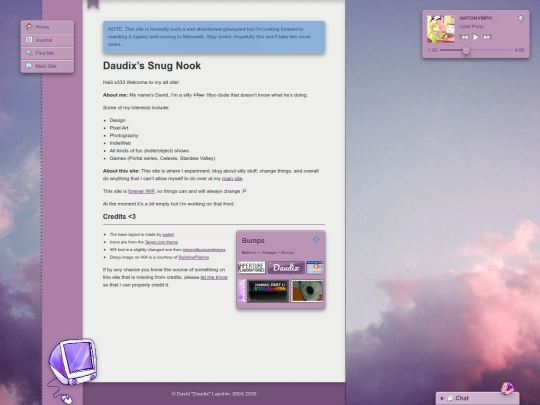Click the 4:06 track duration
540x405 pixels.
519,50
